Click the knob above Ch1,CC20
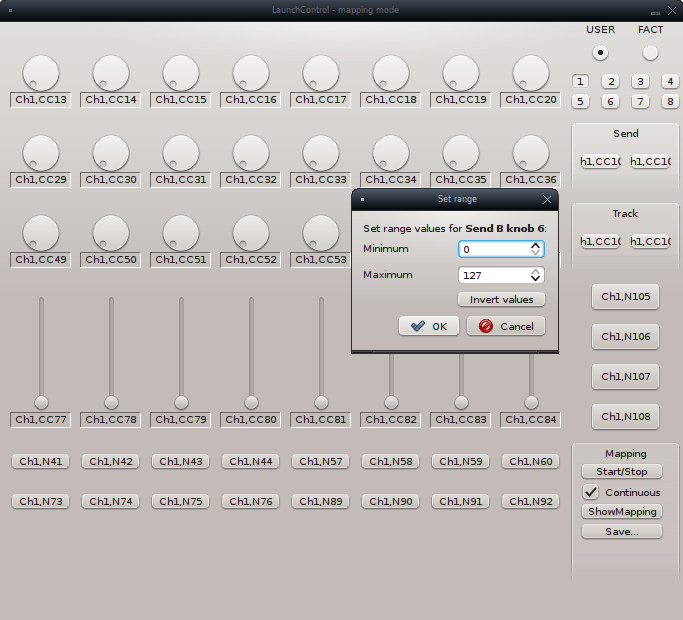The width and height of the screenshot is (683, 620). (531, 73)
